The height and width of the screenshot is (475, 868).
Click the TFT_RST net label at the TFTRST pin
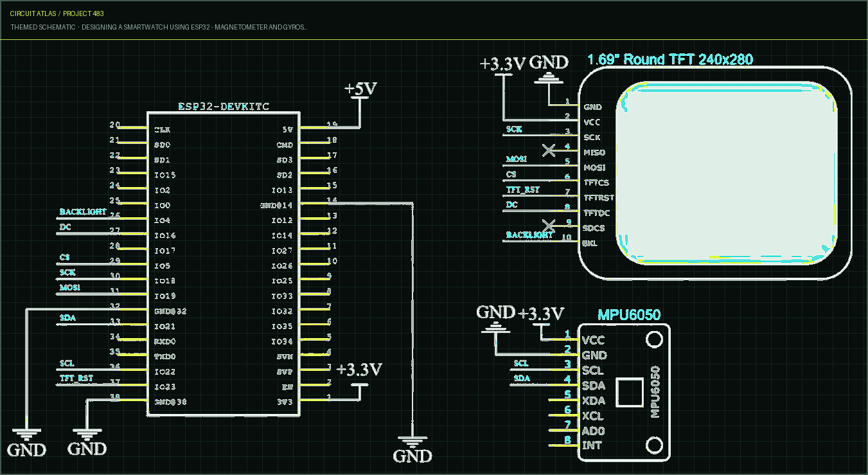click(523, 190)
